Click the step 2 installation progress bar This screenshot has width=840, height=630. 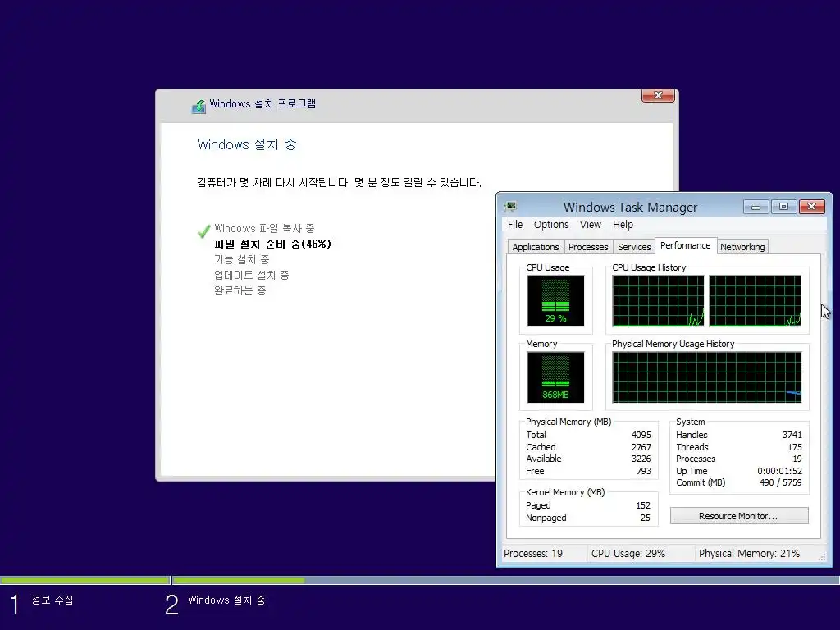tap(505, 580)
